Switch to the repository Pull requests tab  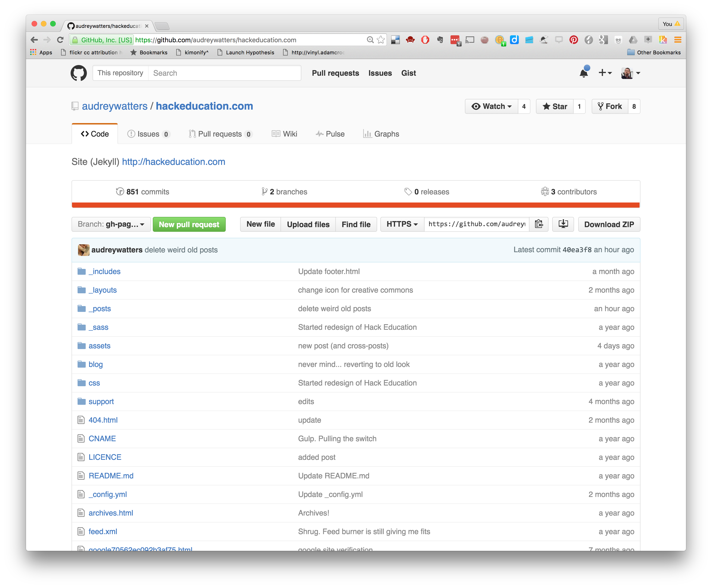point(221,134)
